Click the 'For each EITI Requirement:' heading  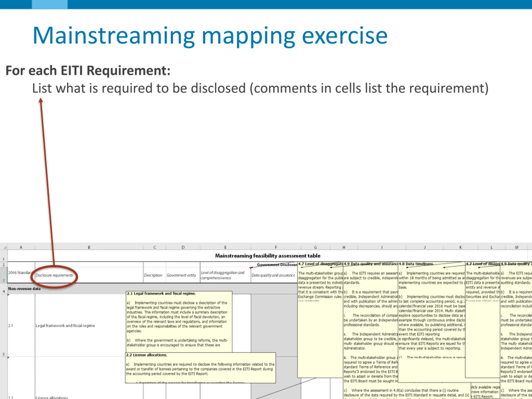(x=88, y=70)
